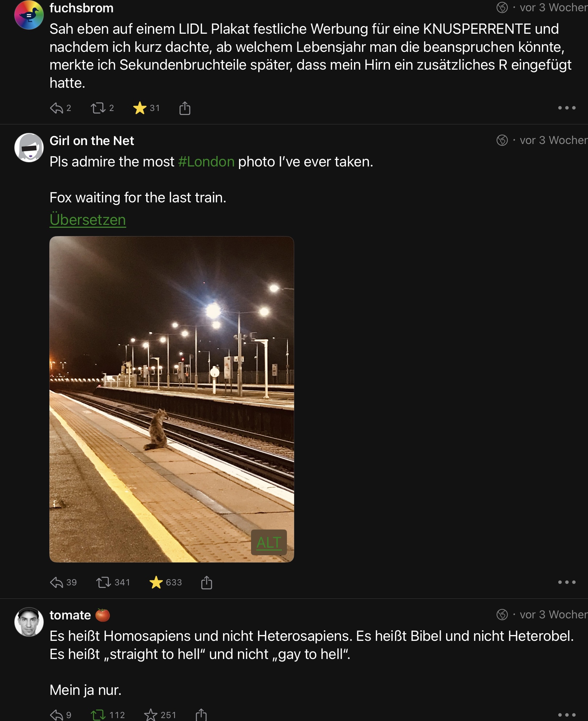Favorite tomate's Homosapiens post
This screenshot has height=721, width=588.
pyautogui.click(x=150, y=715)
